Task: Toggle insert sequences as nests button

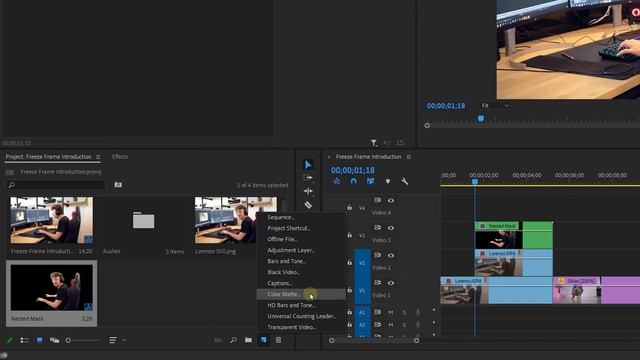Action: pyautogui.click(x=336, y=181)
